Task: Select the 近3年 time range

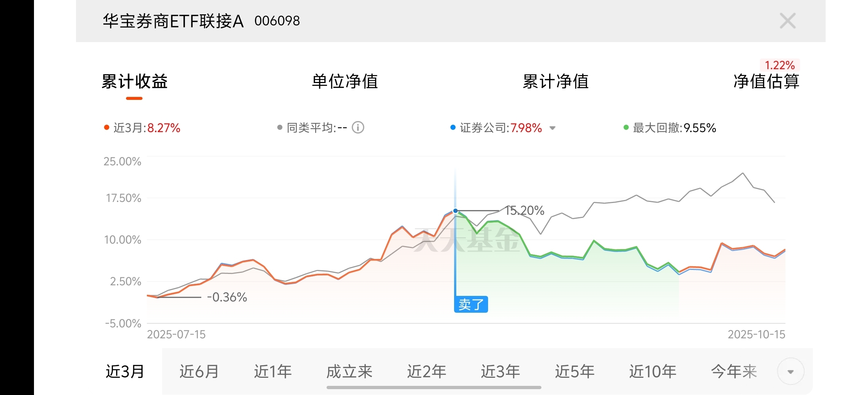Action: tap(500, 372)
